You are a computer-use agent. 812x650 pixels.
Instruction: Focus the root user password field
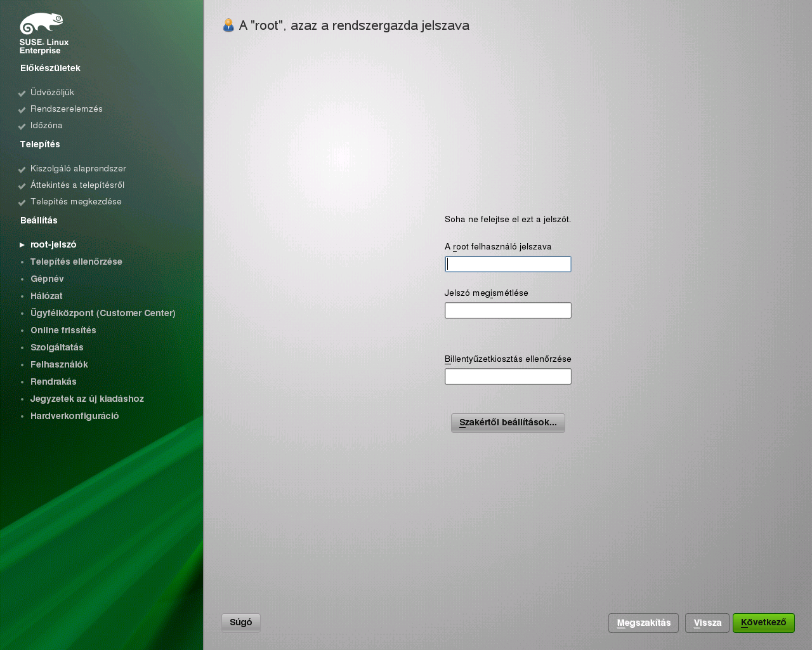508,264
